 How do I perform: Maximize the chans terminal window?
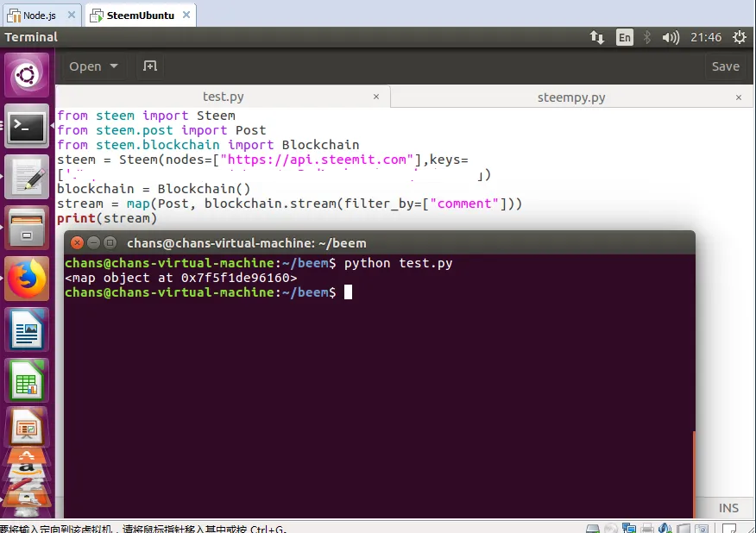pyautogui.click(x=110, y=242)
